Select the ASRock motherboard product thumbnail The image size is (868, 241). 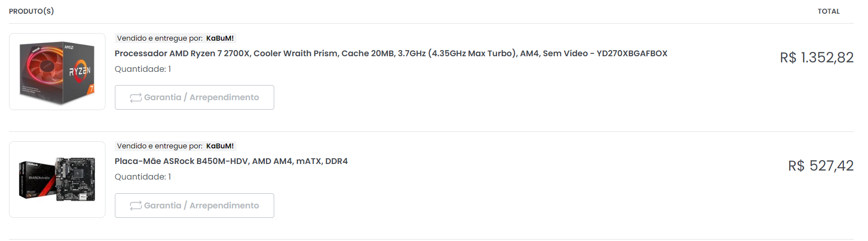coord(57,180)
